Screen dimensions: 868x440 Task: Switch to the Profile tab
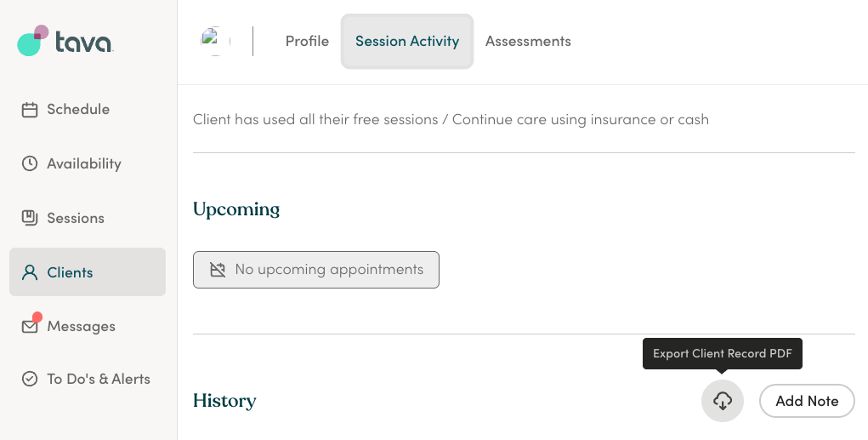[307, 41]
